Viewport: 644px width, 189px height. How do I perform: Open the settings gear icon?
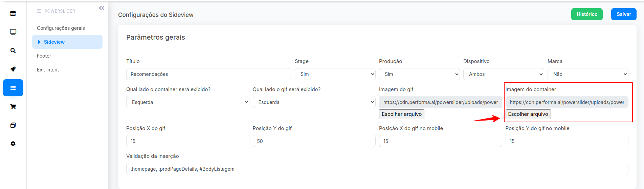click(13, 144)
